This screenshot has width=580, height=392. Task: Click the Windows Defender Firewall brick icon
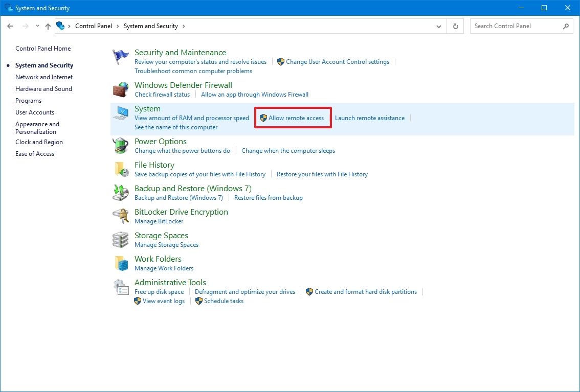120,89
